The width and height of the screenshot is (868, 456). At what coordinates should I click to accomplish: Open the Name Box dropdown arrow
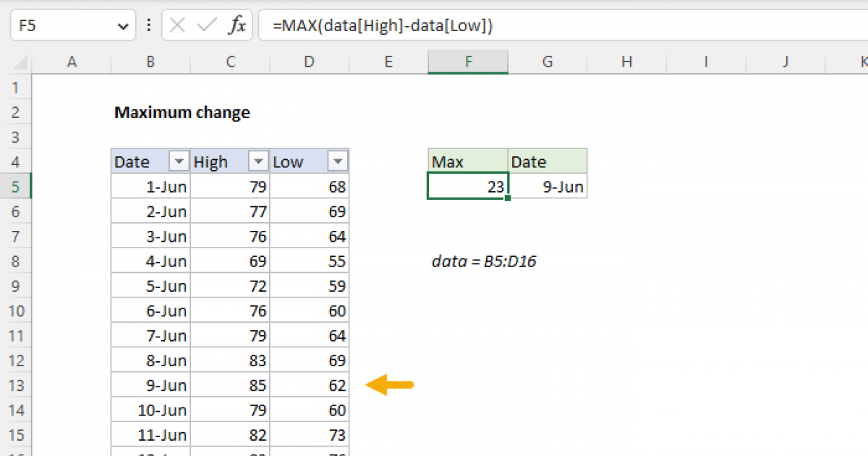click(x=122, y=25)
